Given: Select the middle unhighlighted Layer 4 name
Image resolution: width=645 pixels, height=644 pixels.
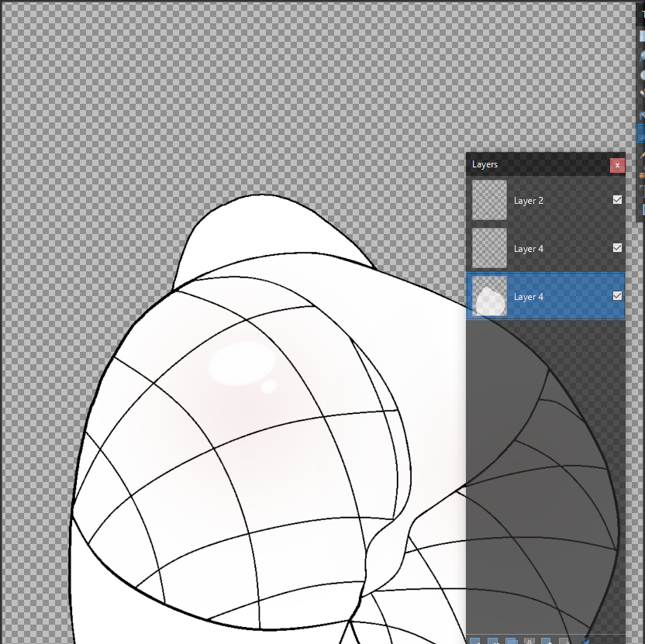Looking at the screenshot, I should coord(529,249).
